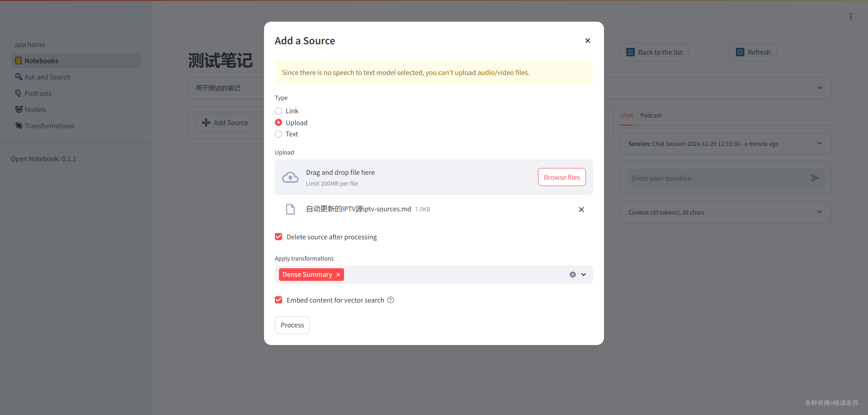This screenshot has width=868, height=415.
Task: Open Ask and Search page
Action: 47,77
